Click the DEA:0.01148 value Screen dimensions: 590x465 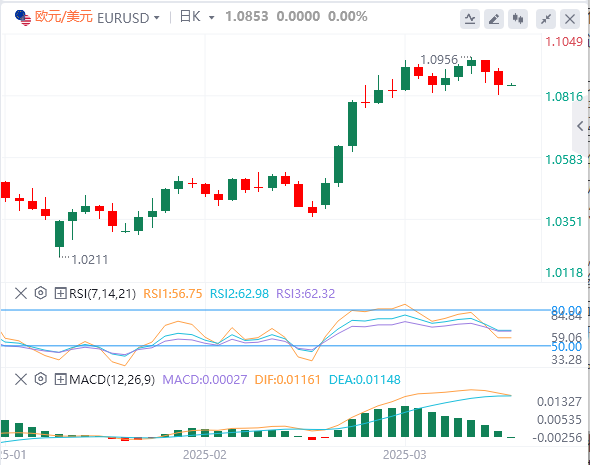point(365,380)
